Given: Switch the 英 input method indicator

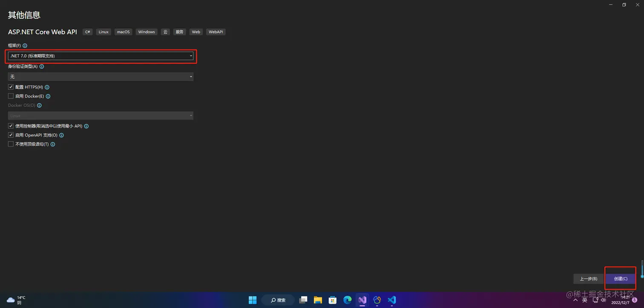Looking at the screenshot, I should [x=585, y=300].
